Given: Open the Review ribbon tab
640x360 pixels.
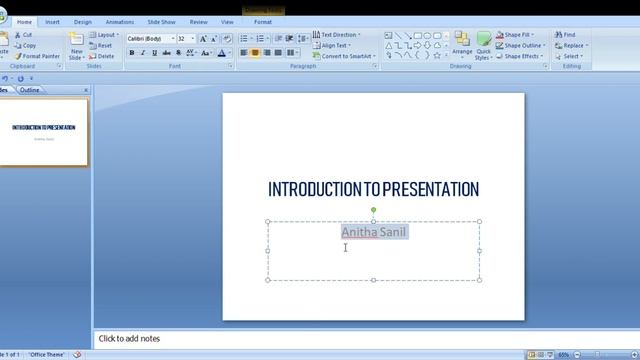Looking at the screenshot, I should pos(199,22).
